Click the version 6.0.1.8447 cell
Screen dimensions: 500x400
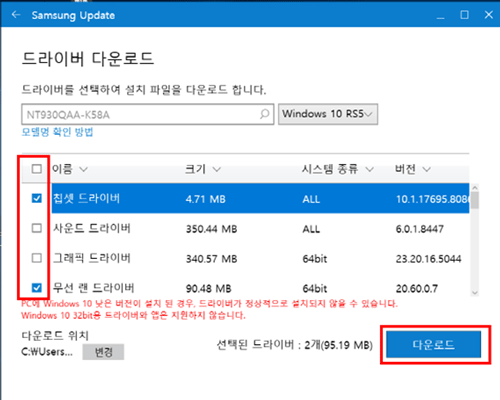(420, 229)
